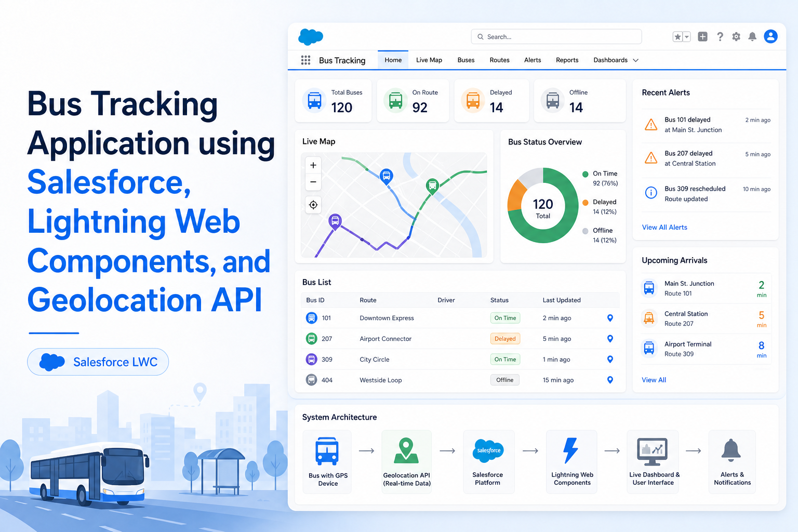This screenshot has height=532, width=798.
Task: Click the On Time badge for Downtown Express
Action: pos(505,318)
